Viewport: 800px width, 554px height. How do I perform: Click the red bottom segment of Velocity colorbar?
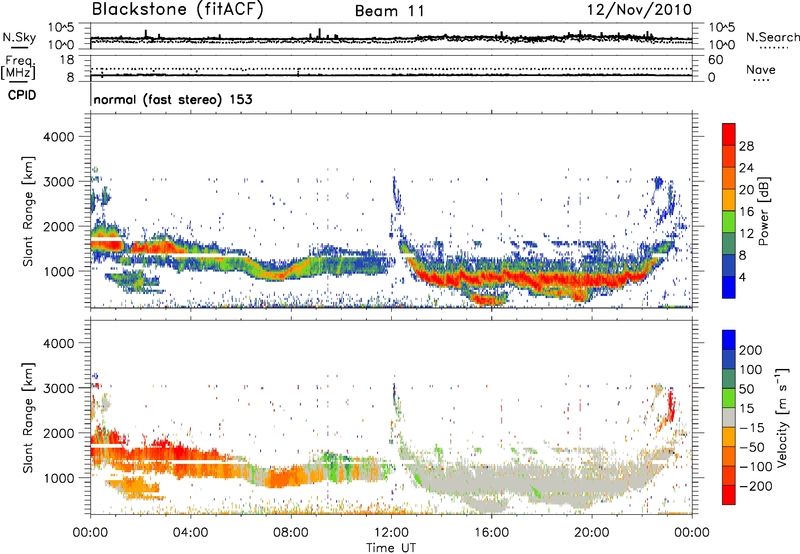[x=729, y=495]
